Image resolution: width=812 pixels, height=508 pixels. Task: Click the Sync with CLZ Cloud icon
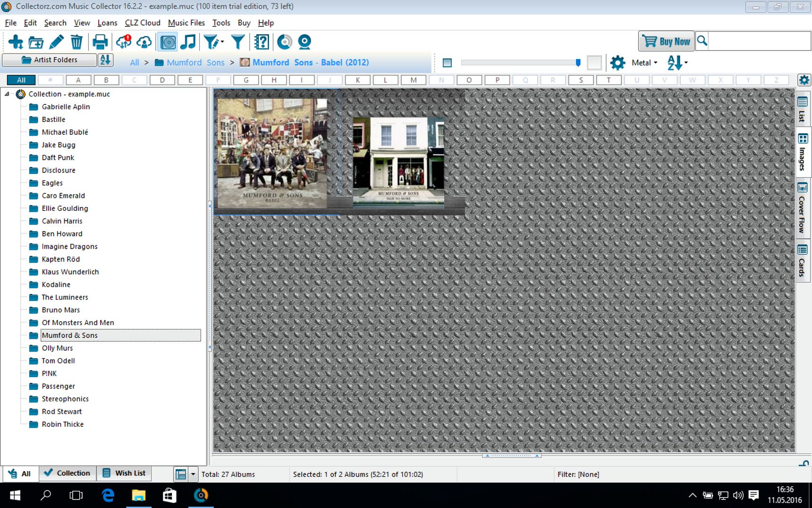(124, 42)
